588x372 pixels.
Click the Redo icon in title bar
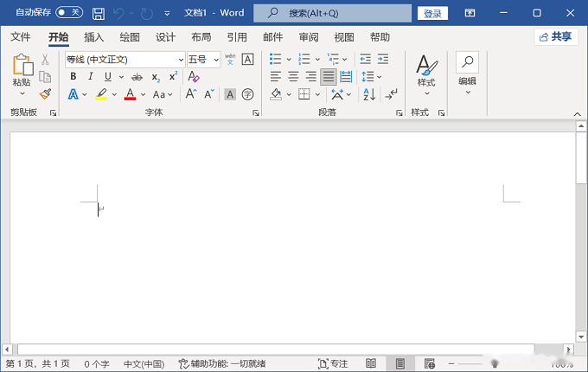pos(147,14)
